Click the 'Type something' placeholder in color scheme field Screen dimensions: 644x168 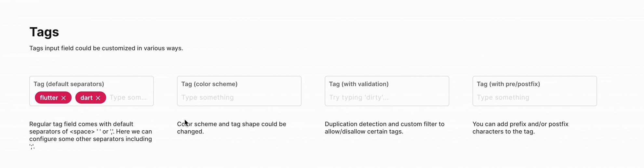point(208,97)
